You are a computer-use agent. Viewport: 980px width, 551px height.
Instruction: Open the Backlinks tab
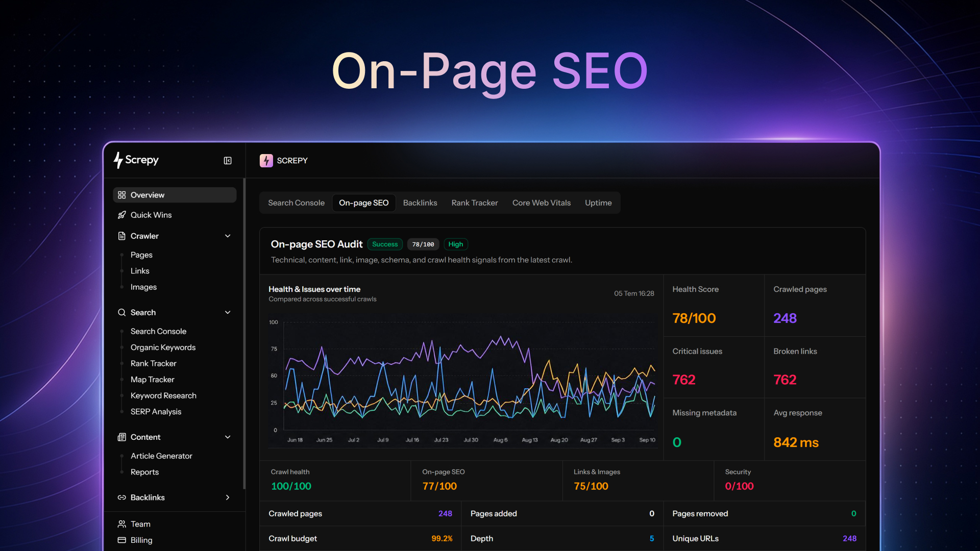point(420,203)
